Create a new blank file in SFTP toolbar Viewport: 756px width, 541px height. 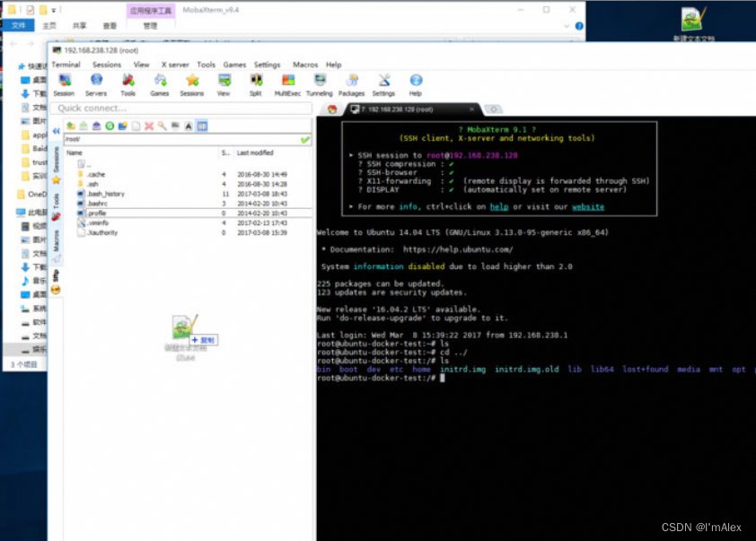(136, 127)
